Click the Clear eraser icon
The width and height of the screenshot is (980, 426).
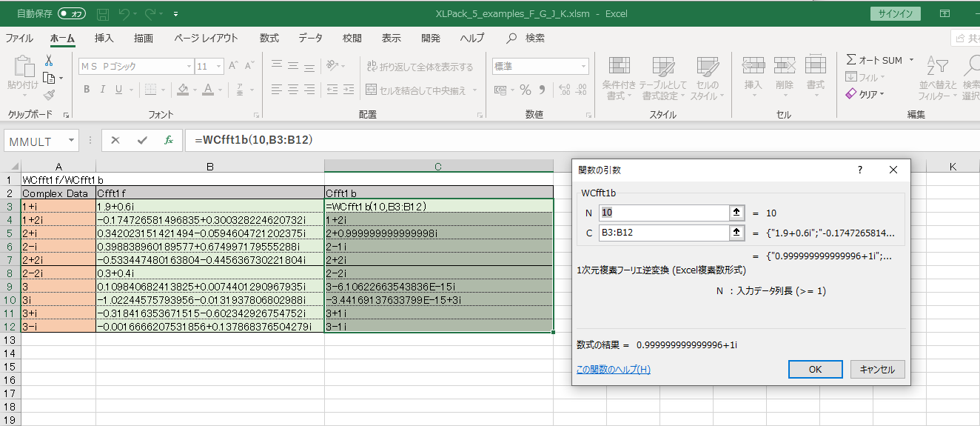pyautogui.click(x=851, y=94)
